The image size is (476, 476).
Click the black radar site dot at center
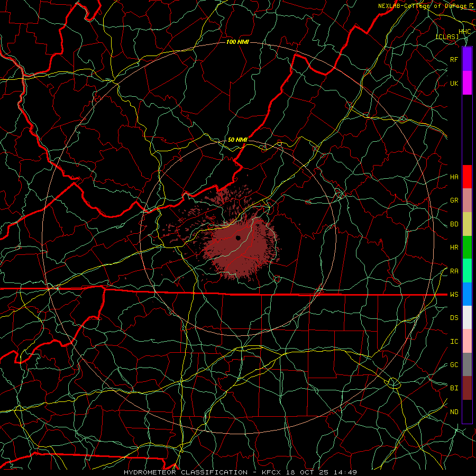point(238,238)
